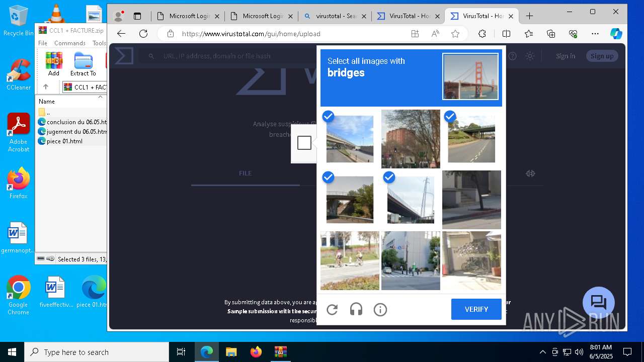
Task: Click the VERIFY button
Action: (476, 309)
